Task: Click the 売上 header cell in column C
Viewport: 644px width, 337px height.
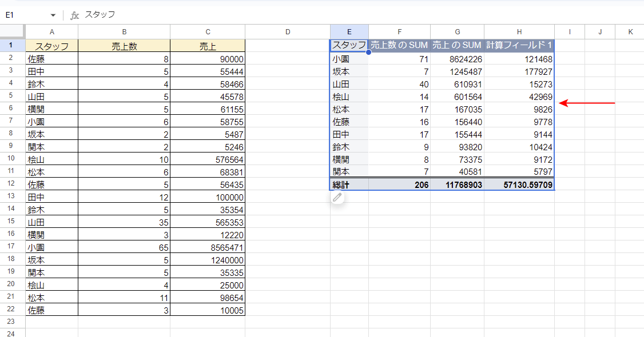Action: pyautogui.click(x=207, y=46)
